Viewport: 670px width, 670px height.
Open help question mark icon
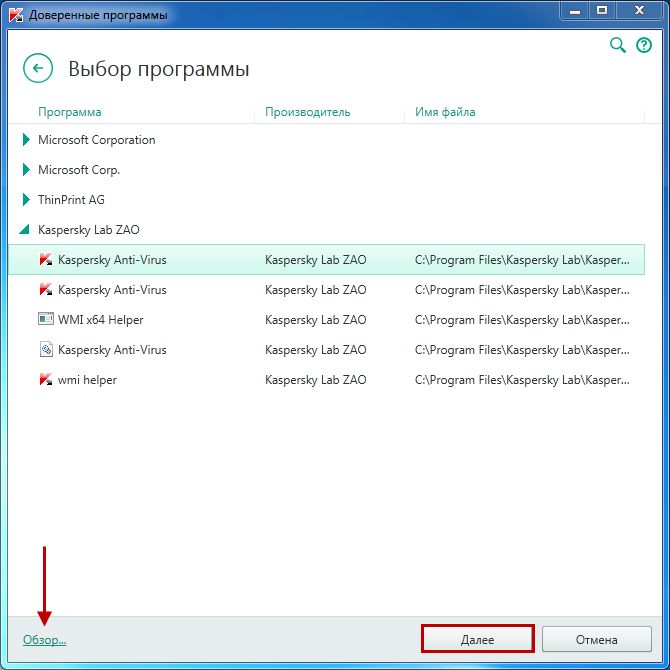[x=644, y=45]
